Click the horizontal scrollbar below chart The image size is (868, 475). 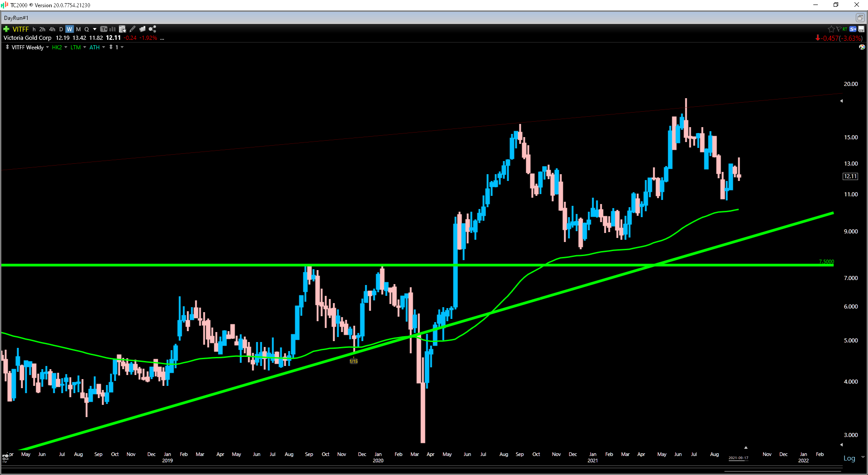[x=782, y=471]
